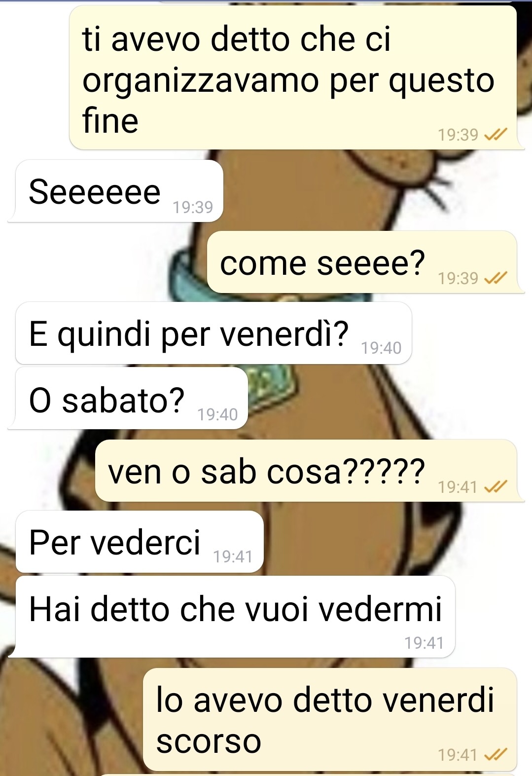Tap the double checkmarks beside 'come seeee?'
Image resolution: width=532 pixels, height=776 pixels.
496,278
